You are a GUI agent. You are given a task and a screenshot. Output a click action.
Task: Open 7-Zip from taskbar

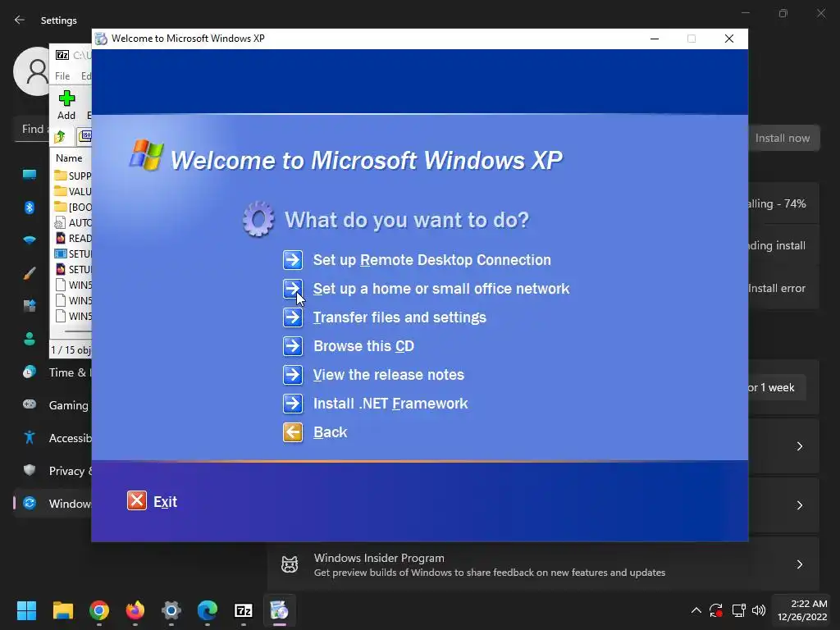[x=243, y=610]
